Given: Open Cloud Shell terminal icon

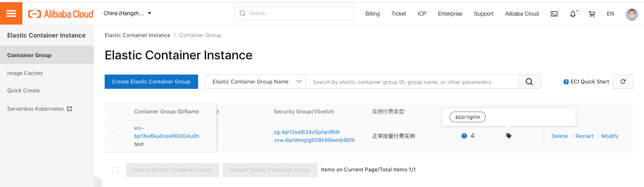Looking at the screenshot, I should tap(554, 14).
